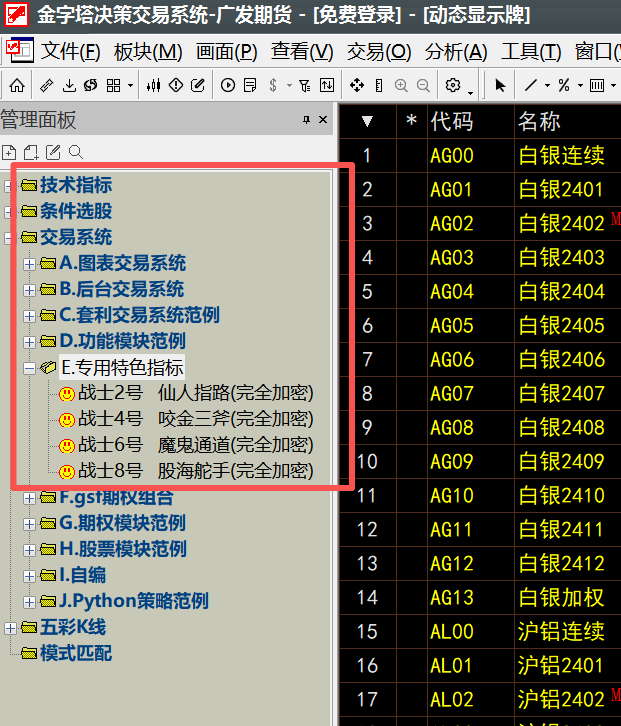This screenshot has width=621, height=726.
Task: Click the settings gear icon in toolbar
Action: [x=453, y=86]
